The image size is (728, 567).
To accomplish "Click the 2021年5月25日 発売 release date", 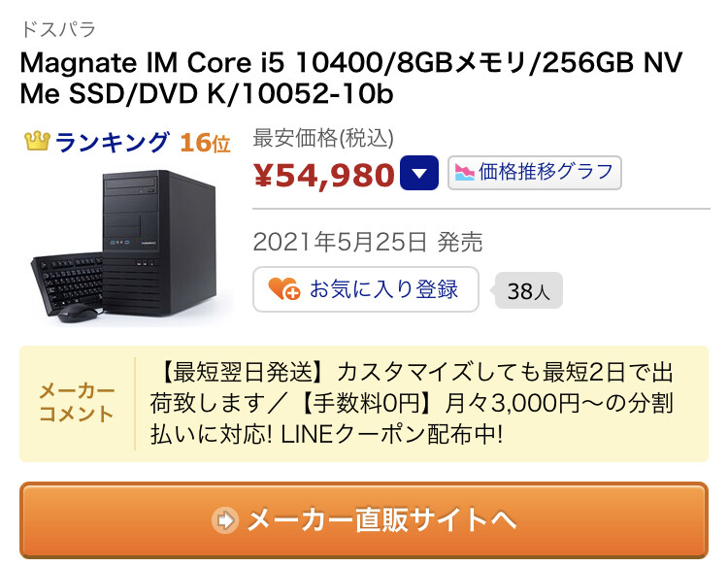I will click(367, 242).
